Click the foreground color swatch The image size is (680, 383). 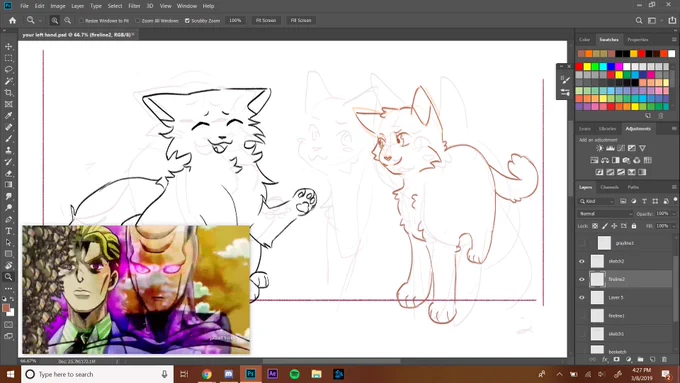coord(6,308)
